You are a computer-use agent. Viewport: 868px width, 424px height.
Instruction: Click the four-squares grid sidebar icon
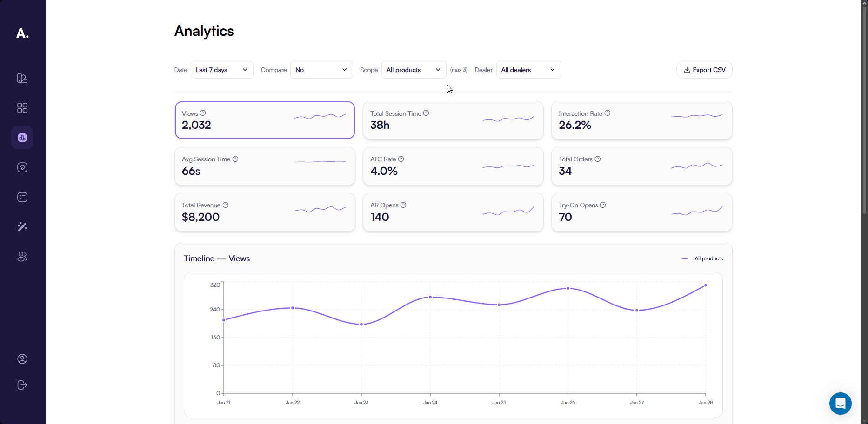click(x=22, y=108)
